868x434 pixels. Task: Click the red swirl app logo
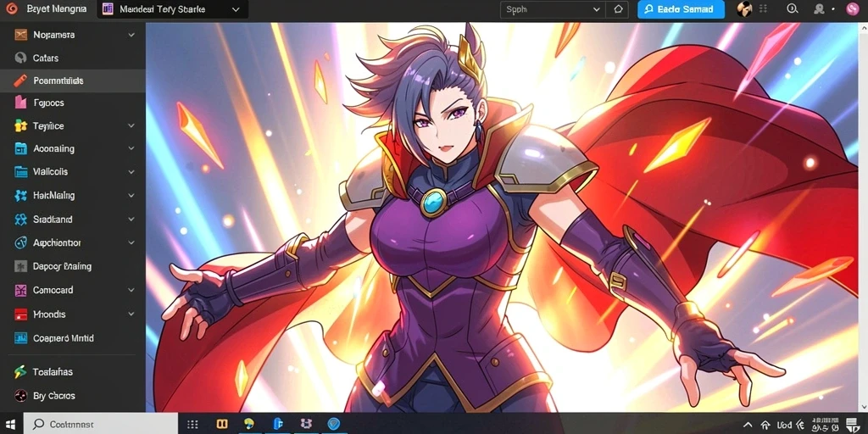[11, 9]
